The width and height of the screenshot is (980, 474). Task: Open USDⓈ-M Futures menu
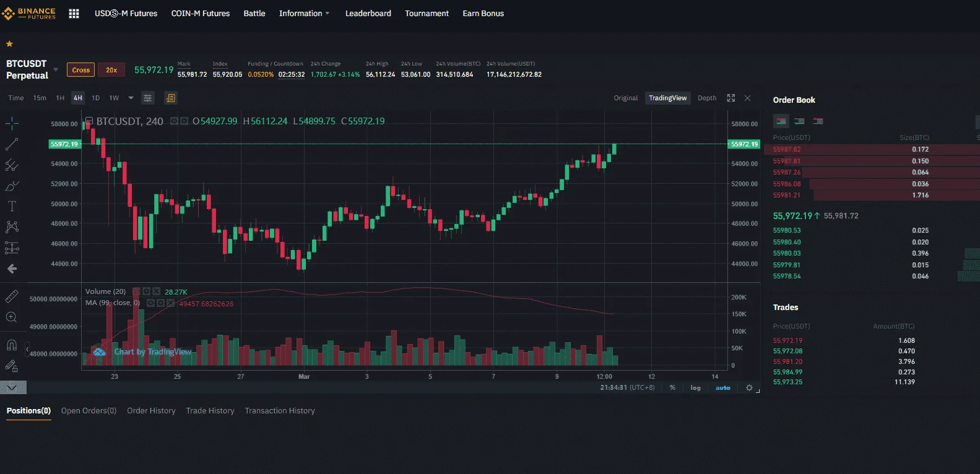coord(126,13)
